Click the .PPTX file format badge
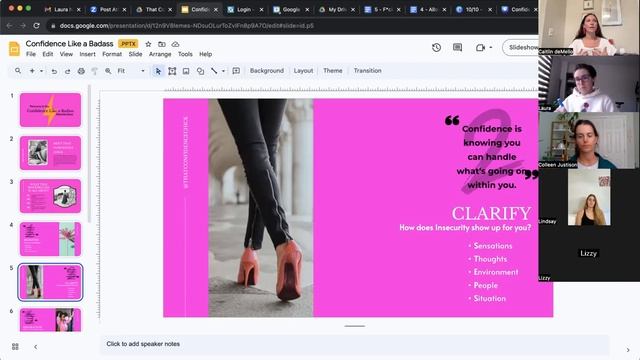Viewport: 640px width, 360px height. [128, 44]
